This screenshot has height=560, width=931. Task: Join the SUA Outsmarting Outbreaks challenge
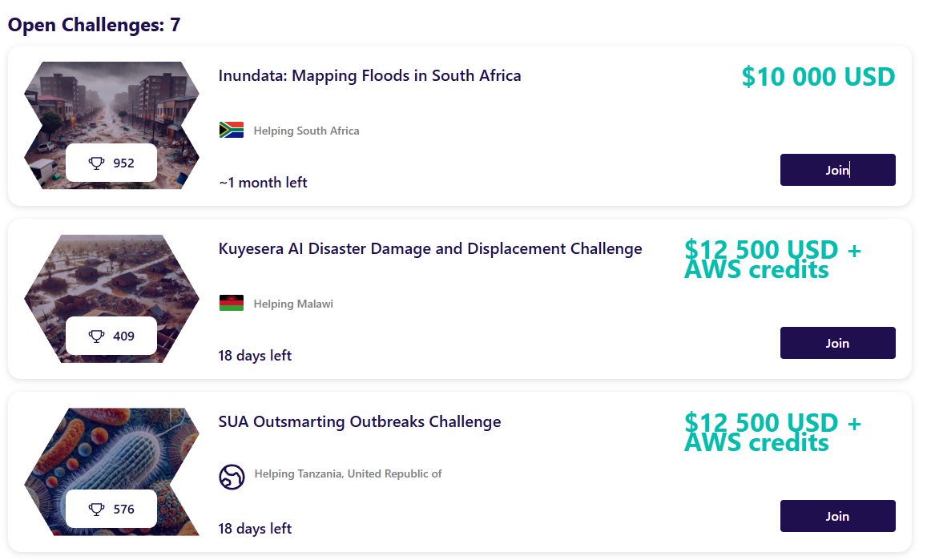[837, 516]
